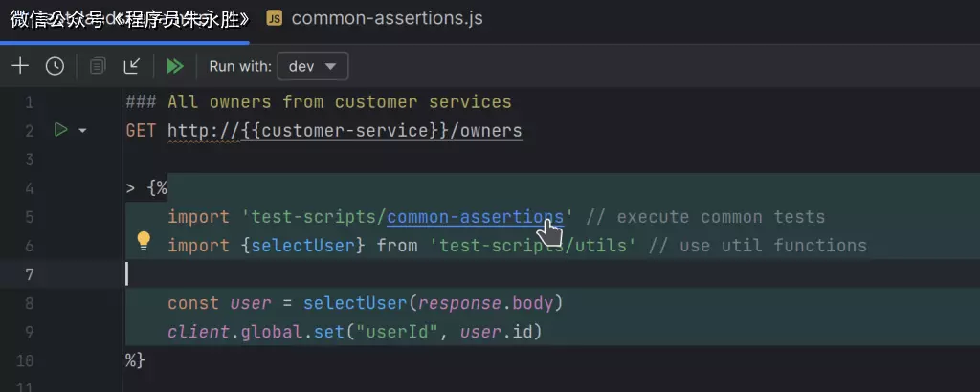This screenshot has height=392, width=980.
Task: Click the 'test-scripts/utils' import path
Action: [x=533, y=246]
